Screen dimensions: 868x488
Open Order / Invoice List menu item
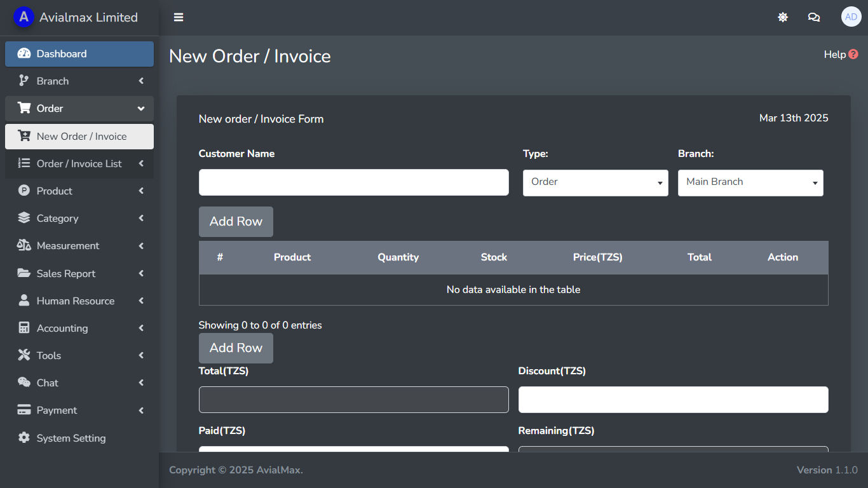point(79,163)
